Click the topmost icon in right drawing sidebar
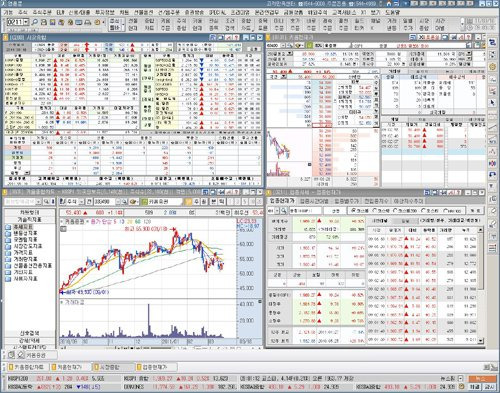Image resolution: width=500 pixels, height=393 pixels. 493,43
